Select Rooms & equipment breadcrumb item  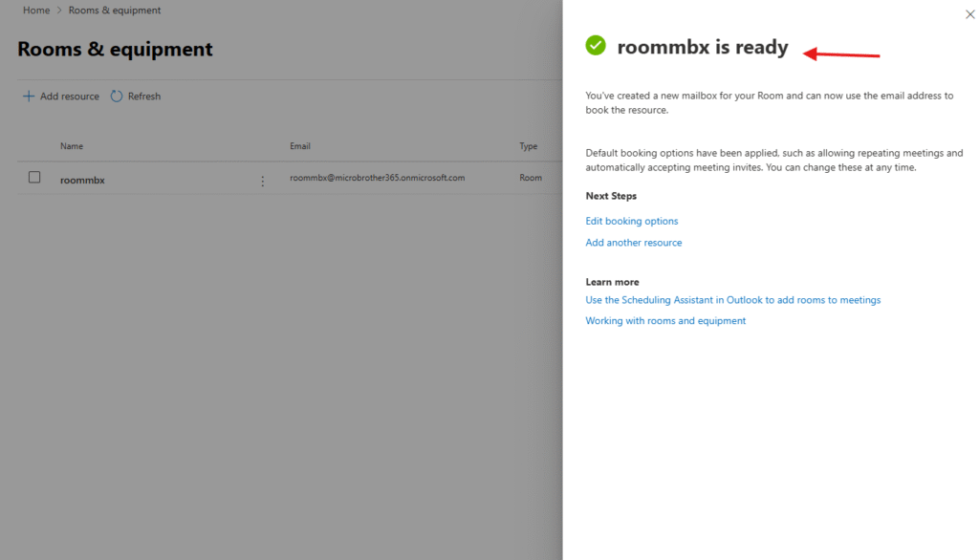[115, 11]
